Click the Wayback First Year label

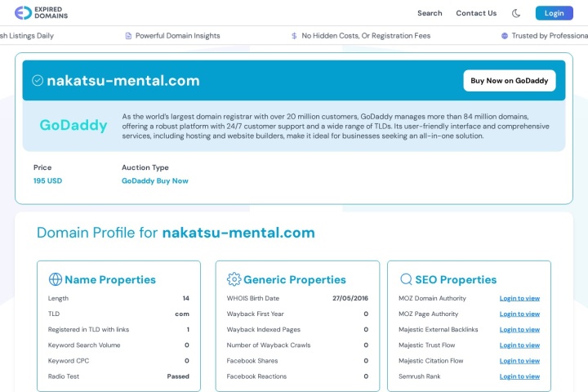[255, 314]
